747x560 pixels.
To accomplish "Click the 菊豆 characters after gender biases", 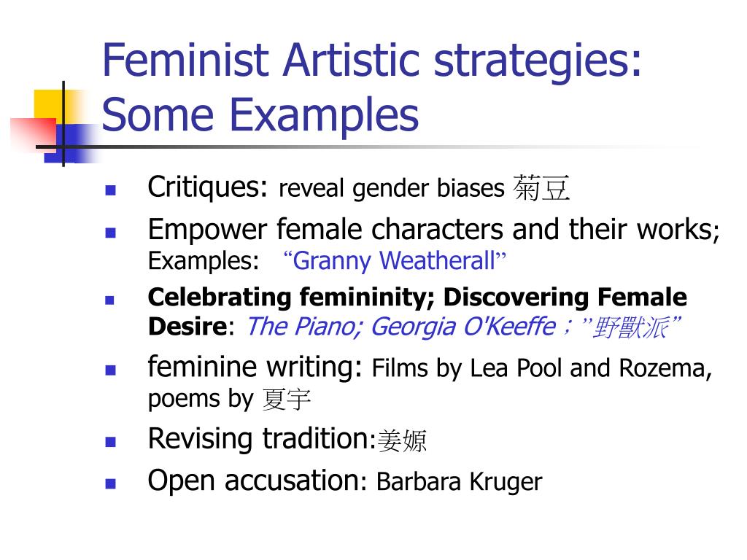I will coord(541,188).
